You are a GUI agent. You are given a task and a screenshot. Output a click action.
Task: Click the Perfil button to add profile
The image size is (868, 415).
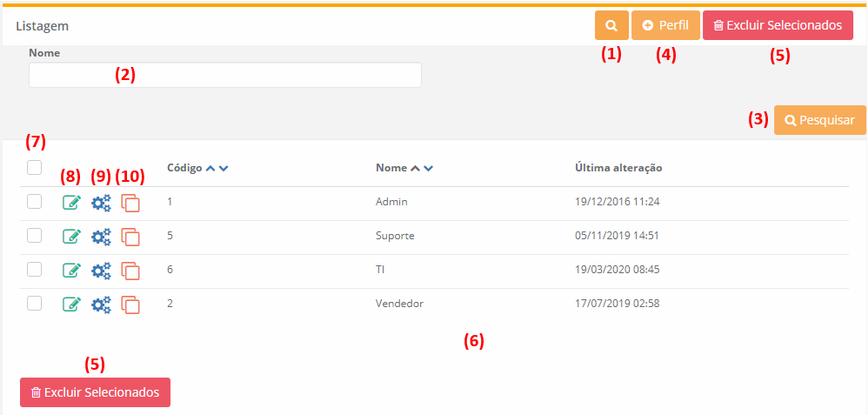point(665,26)
